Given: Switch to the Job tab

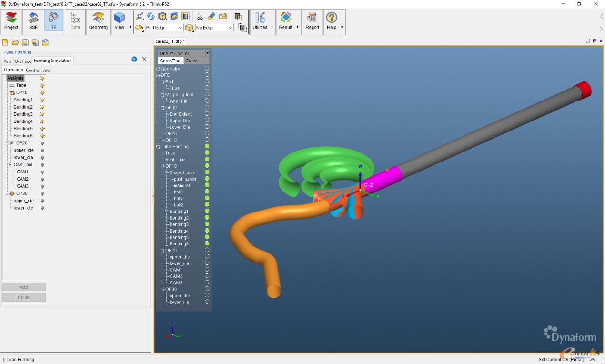Looking at the screenshot, I should tap(46, 70).
